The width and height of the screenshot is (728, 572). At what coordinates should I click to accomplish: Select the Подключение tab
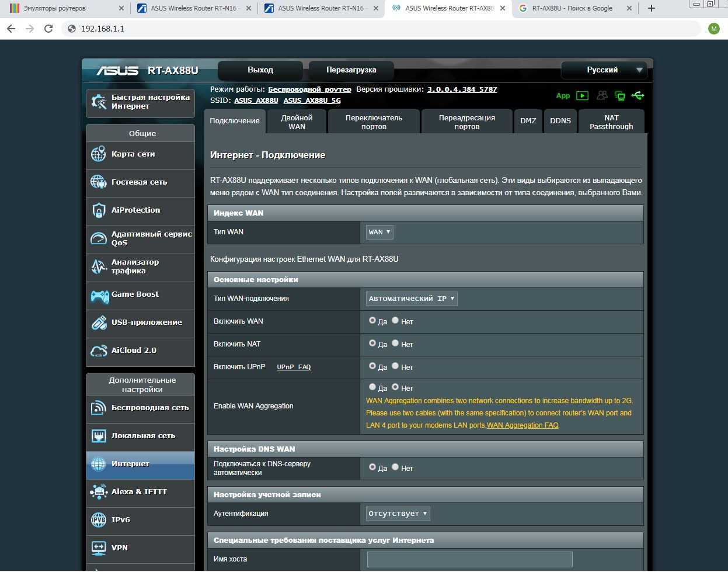[x=235, y=122]
